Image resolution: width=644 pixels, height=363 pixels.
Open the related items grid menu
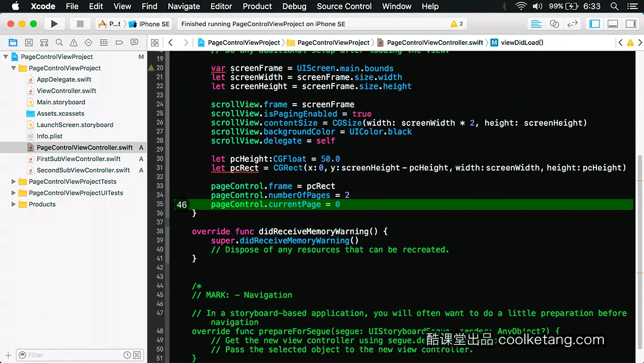155,43
